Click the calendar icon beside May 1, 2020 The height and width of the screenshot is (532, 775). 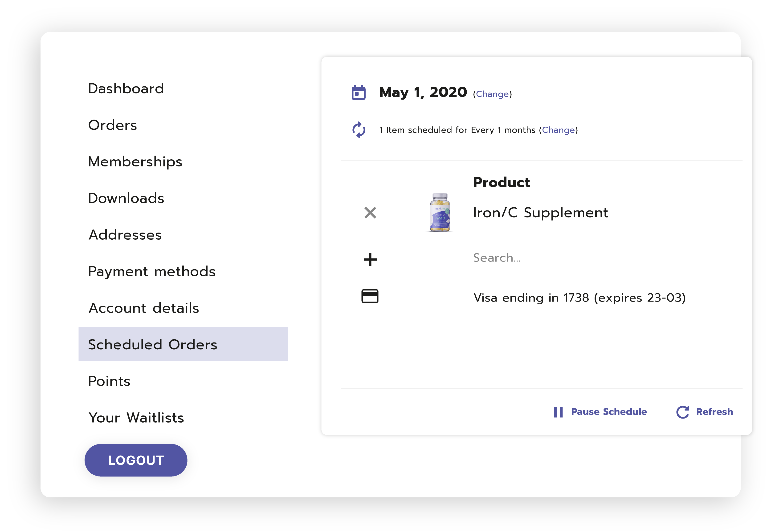click(x=359, y=92)
